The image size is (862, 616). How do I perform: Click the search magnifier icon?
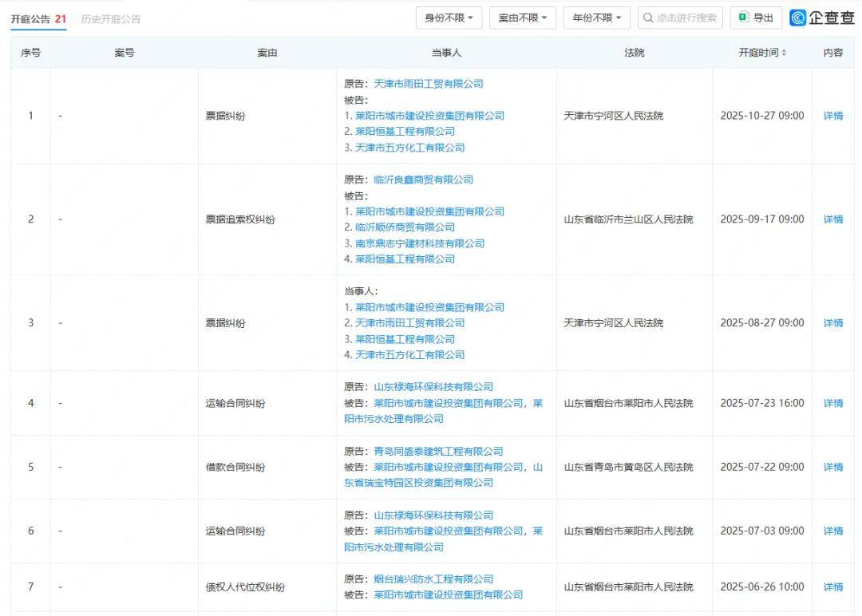click(x=647, y=18)
